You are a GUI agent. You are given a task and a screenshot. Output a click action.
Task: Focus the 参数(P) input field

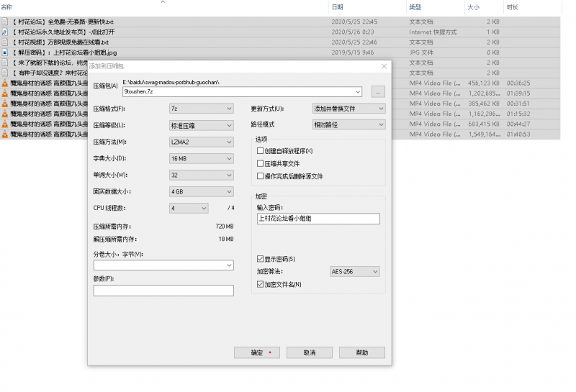(163, 291)
